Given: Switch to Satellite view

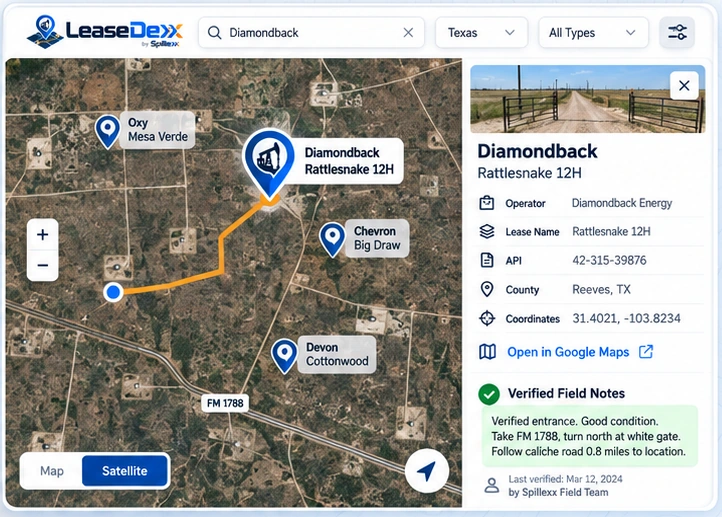Looking at the screenshot, I should (x=124, y=471).
